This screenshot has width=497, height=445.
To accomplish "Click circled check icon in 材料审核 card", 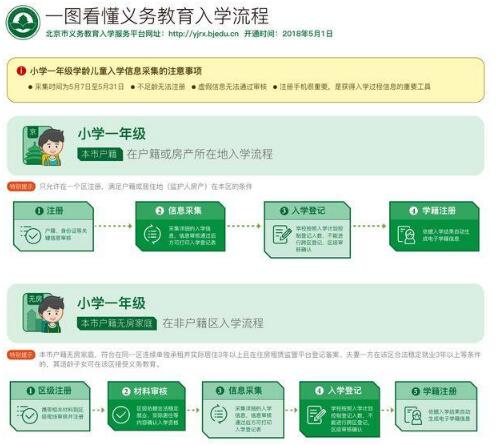I will pyautogui.click(x=121, y=415).
